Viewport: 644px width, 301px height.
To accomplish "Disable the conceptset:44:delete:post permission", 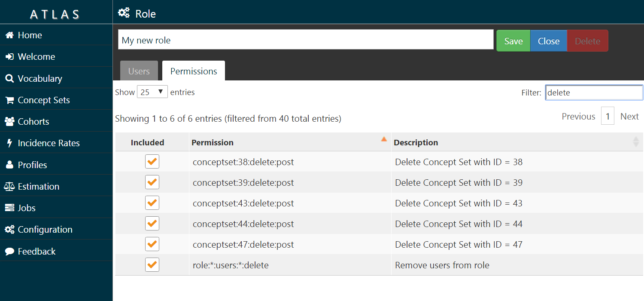I will (152, 223).
